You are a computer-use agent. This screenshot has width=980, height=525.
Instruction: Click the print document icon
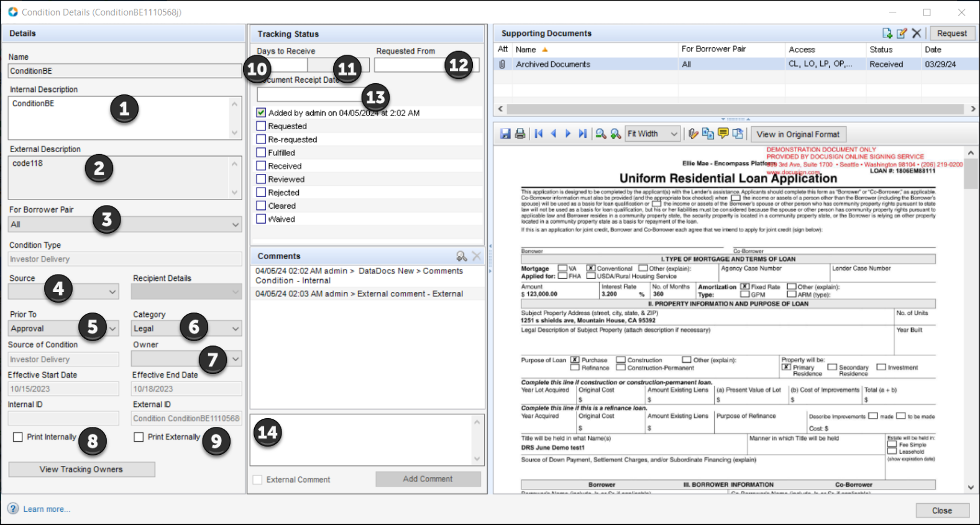[x=520, y=134]
